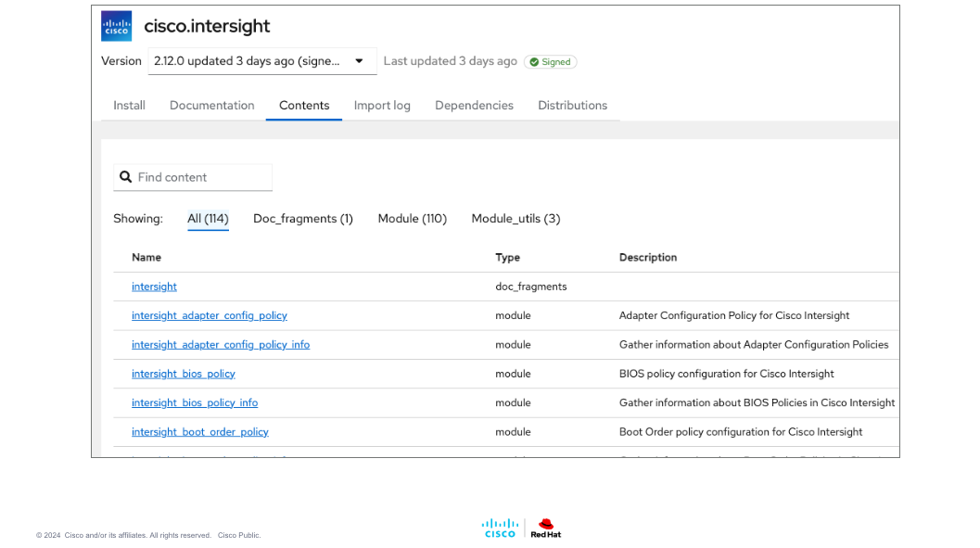Open intersight_boot_order_policy module link
Viewport: 980px width, 548px height.
coord(200,432)
